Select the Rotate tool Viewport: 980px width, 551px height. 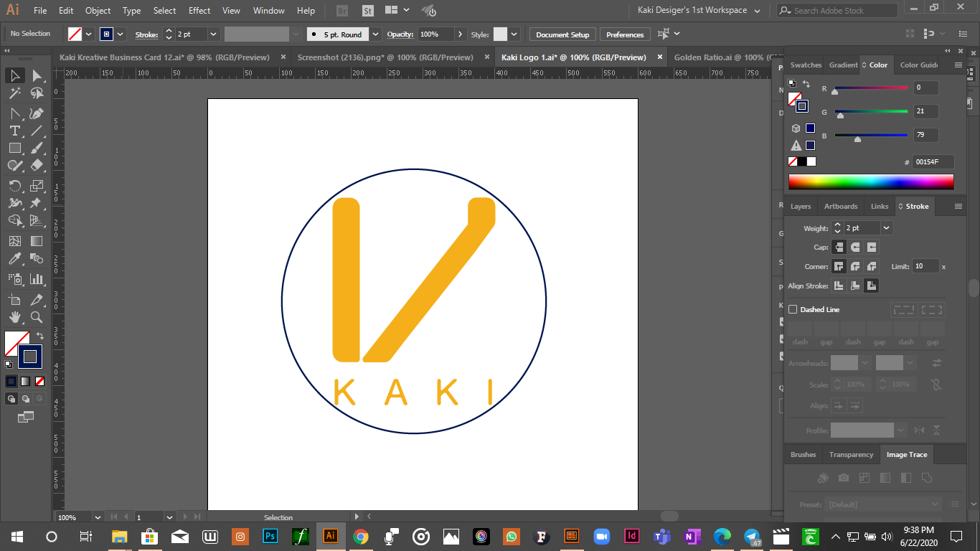[x=14, y=186]
